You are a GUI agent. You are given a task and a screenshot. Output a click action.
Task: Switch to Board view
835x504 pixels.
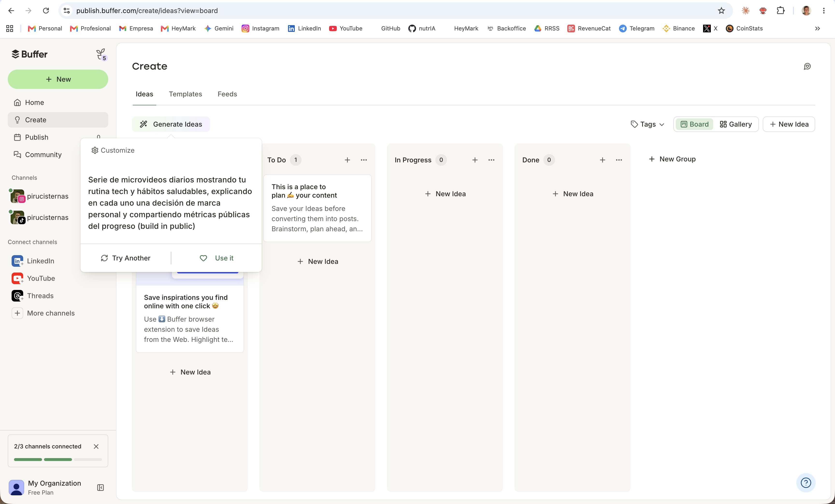tap(694, 124)
